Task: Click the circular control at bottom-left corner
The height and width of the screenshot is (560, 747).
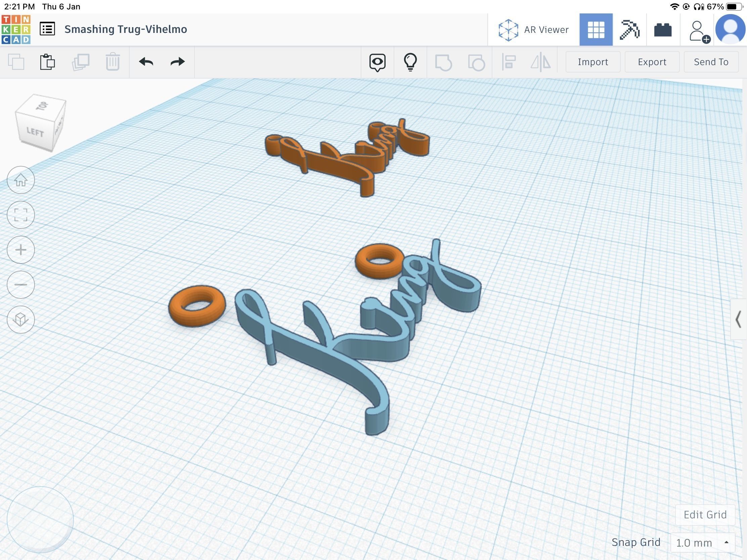Action: pyautogui.click(x=40, y=520)
